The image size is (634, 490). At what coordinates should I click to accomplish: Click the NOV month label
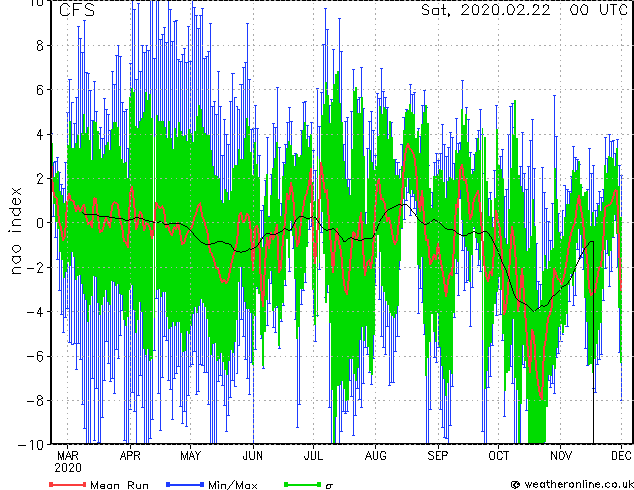tap(561, 456)
